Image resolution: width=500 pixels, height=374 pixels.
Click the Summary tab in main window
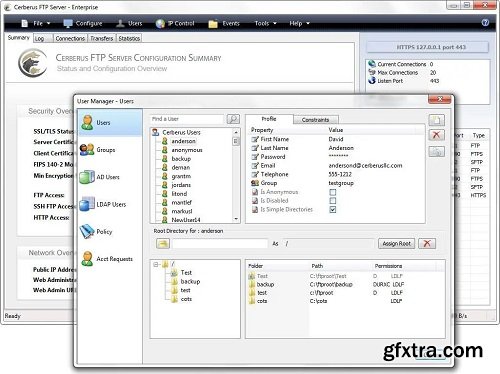[x=19, y=37]
